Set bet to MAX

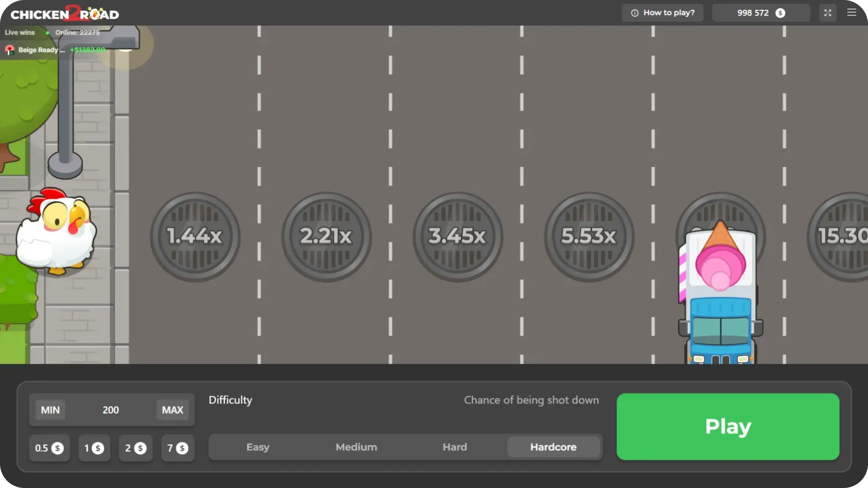click(x=173, y=410)
